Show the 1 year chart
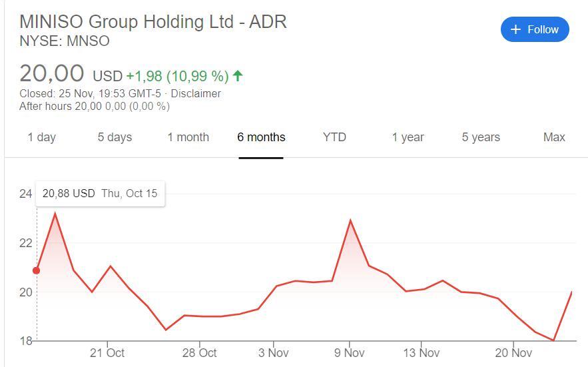 click(408, 137)
